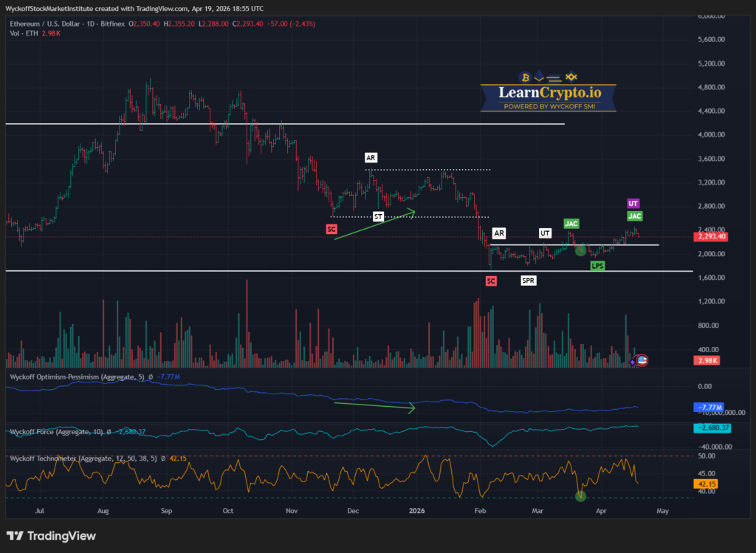756x553 pixels.
Task: Select the Wyckoff Technometer indicator title
Action: point(59,458)
